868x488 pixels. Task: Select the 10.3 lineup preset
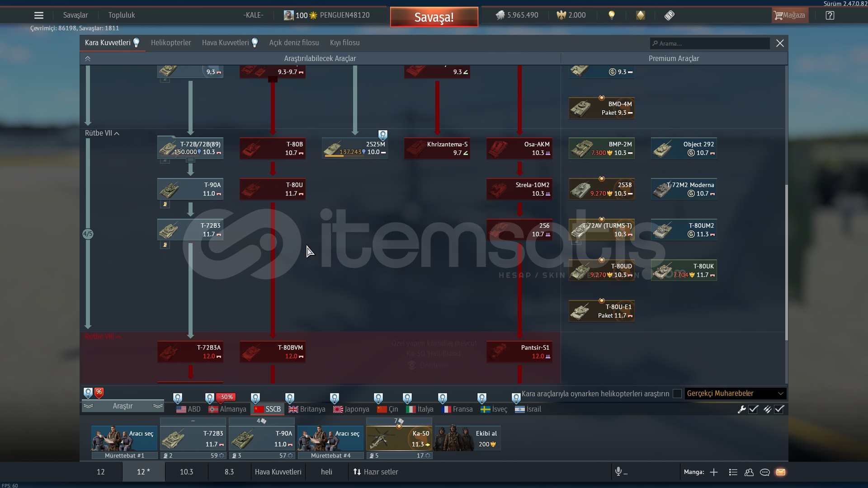coord(186,472)
